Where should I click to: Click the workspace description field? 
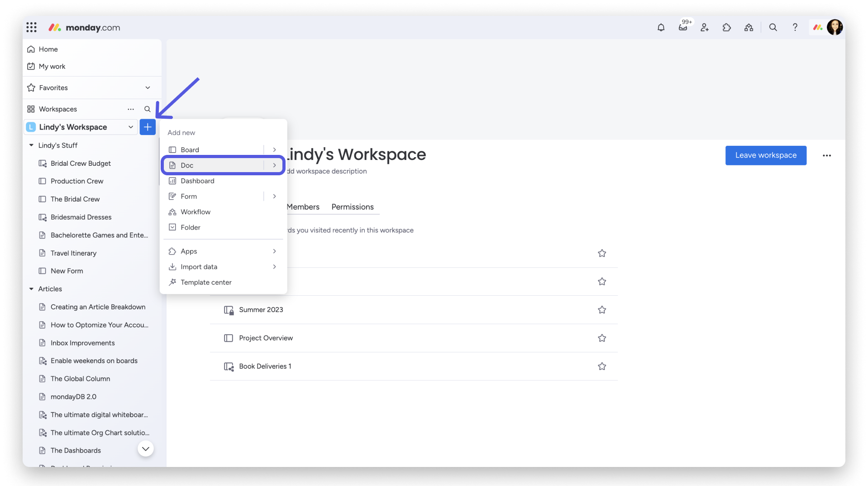pyautogui.click(x=327, y=171)
